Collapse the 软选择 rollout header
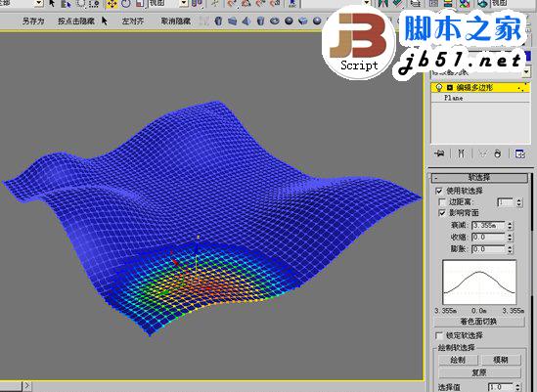The height and width of the screenshot is (392, 537). click(x=479, y=177)
